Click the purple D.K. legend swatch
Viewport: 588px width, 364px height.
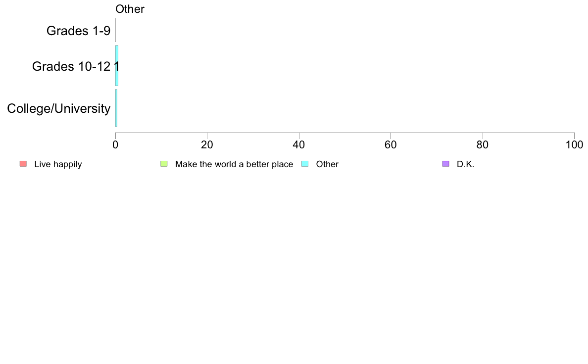445,164
